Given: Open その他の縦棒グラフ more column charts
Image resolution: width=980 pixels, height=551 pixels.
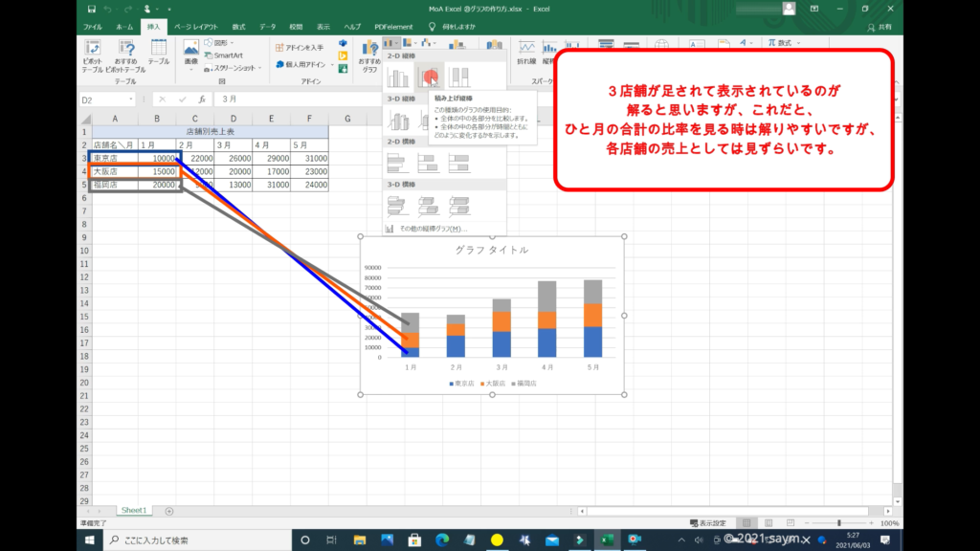Looking at the screenshot, I should pyautogui.click(x=426, y=229).
